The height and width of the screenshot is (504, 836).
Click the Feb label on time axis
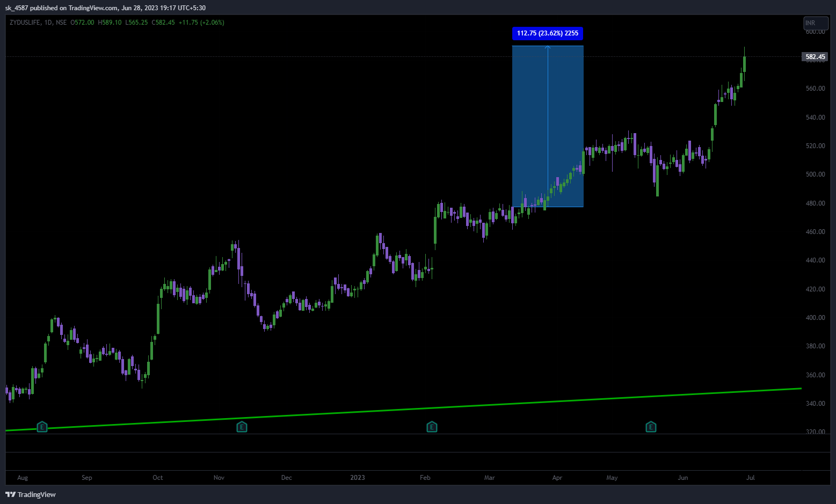coord(425,478)
